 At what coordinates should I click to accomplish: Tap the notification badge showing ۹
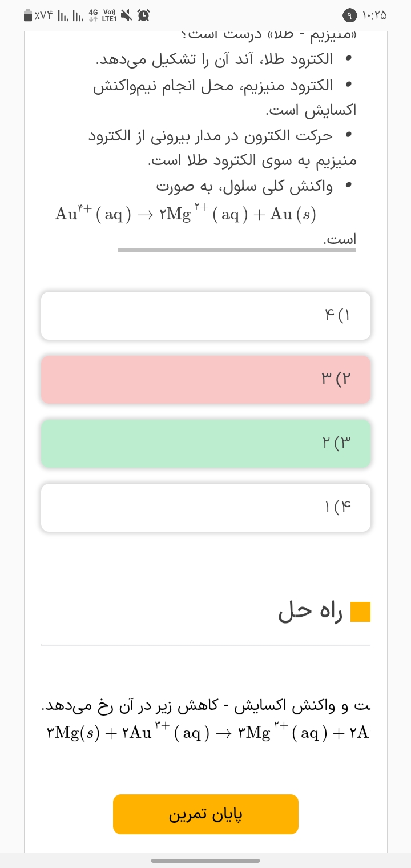[349, 15]
